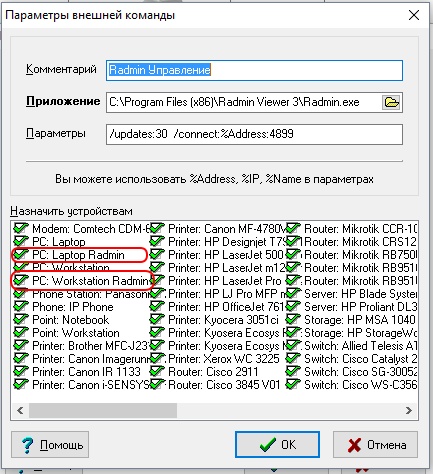Select Printer: HP LJ Pro MFP text
The height and width of the screenshot is (474, 433).
(228, 294)
